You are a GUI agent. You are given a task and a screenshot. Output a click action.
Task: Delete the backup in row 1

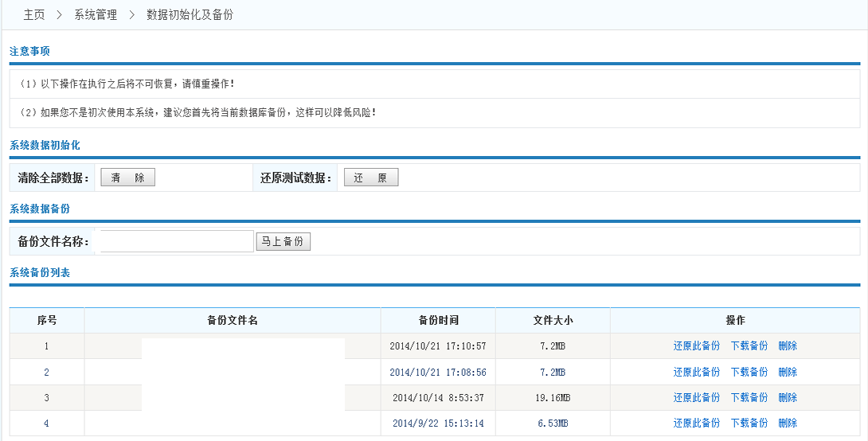tap(788, 346)
